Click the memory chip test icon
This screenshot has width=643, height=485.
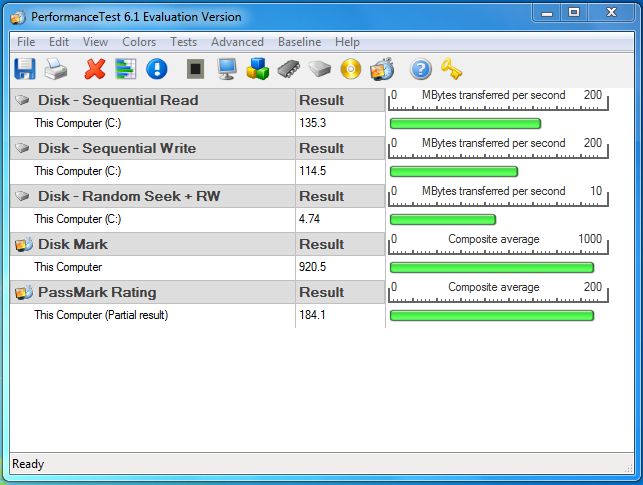(x=289, y=69)
